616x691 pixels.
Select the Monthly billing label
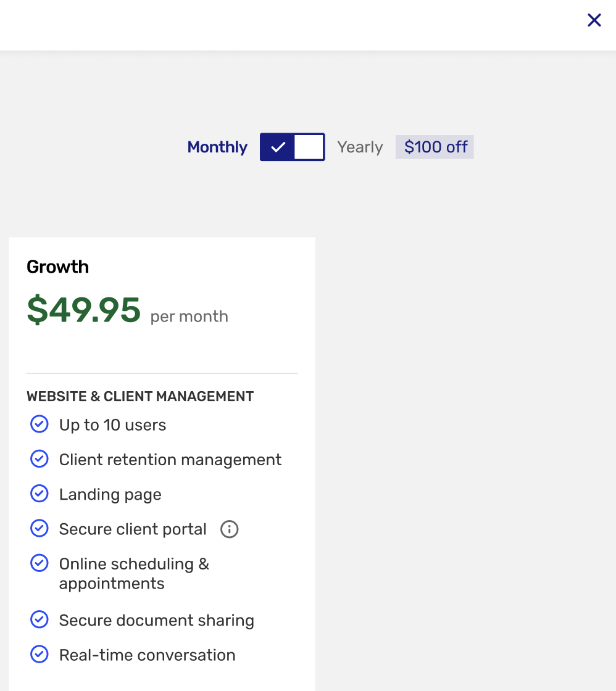(x=217, y=147)
